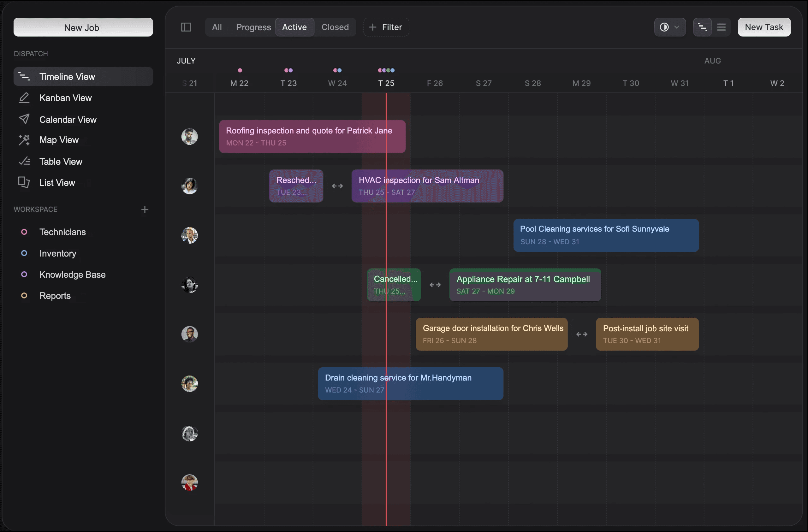Switch to list layout toggle icon
The height and width of the screenshot is (532, 808).
pos(721,27)
